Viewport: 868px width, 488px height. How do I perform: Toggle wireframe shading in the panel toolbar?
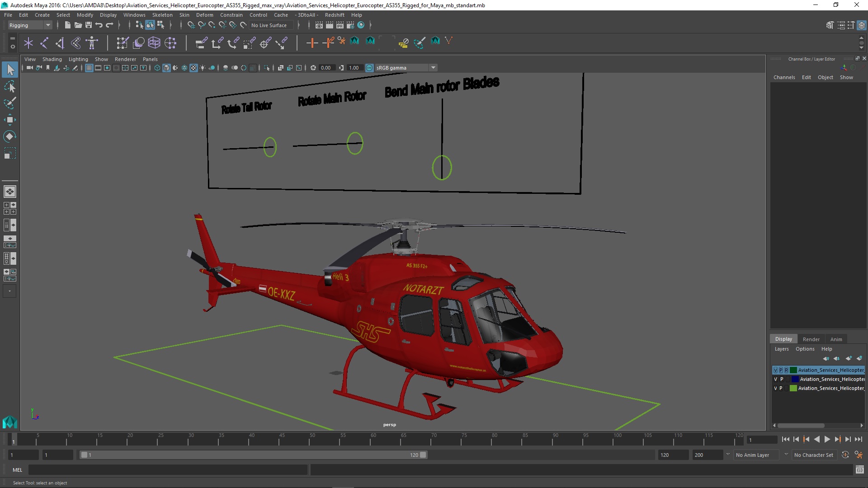[157, 68]
